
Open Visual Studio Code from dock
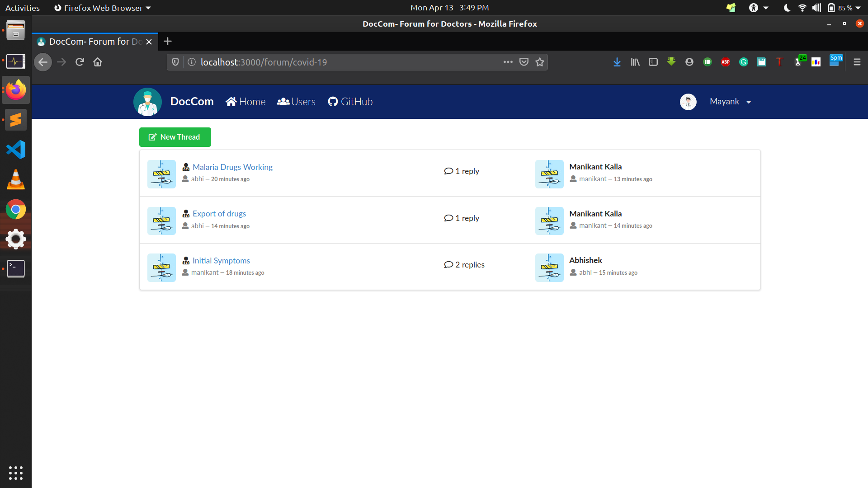(16, 150)
